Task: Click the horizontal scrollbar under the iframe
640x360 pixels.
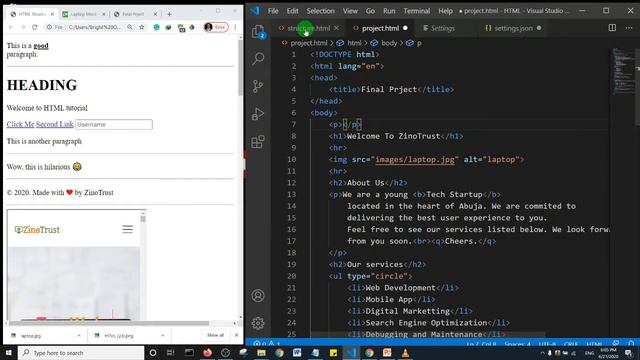Action: pyautogui.click(x=109, y=323)
